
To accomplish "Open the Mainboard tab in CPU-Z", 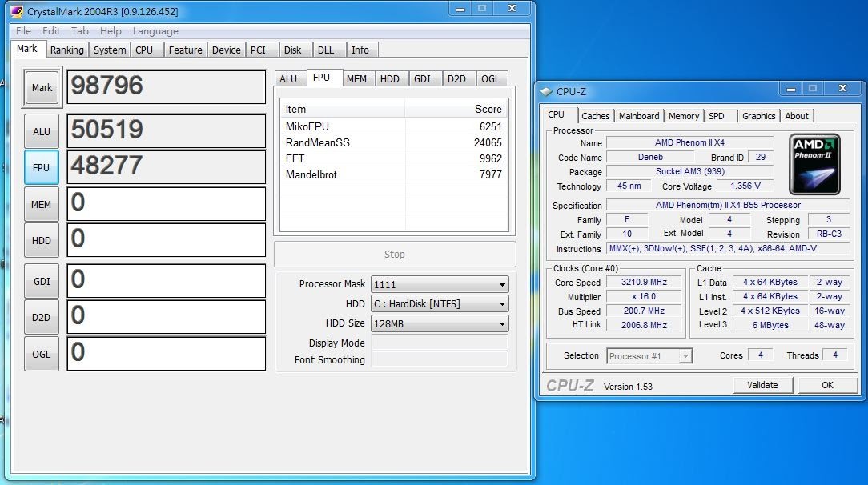I will 639,115.
